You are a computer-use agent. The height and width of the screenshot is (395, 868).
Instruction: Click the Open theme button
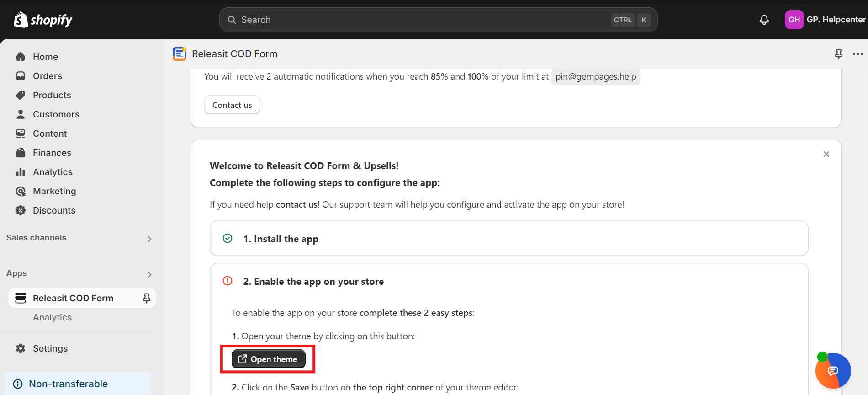[268, 359]
